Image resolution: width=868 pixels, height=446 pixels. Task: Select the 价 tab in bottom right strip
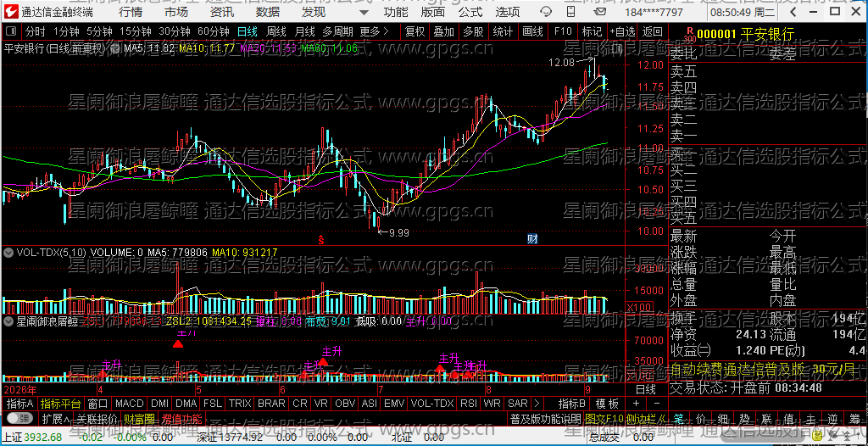(x=700, y=418)
